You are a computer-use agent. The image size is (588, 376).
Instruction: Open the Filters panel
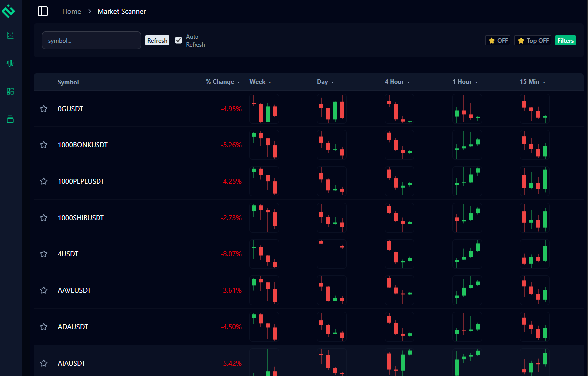coord(565,40)
